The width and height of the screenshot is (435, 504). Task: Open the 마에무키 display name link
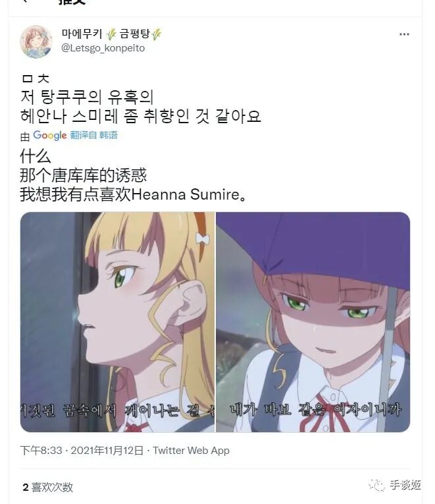(x=82, y=34)
